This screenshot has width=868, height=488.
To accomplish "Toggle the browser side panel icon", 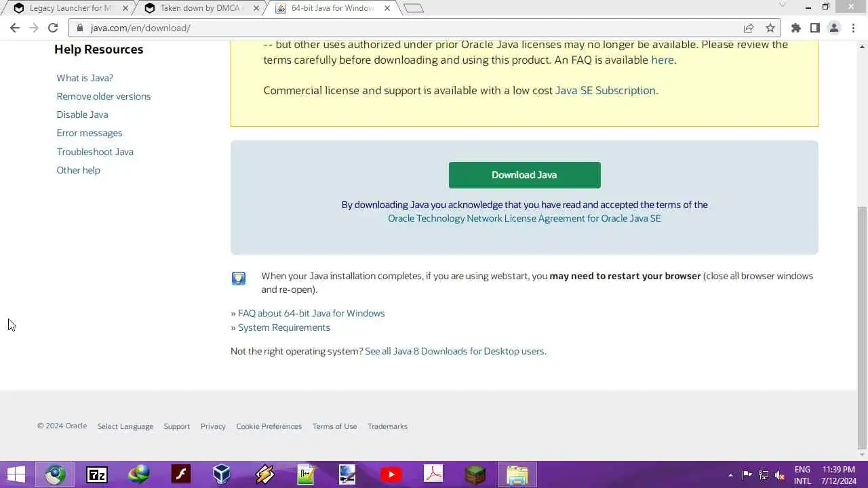I will tap(815, 28).
